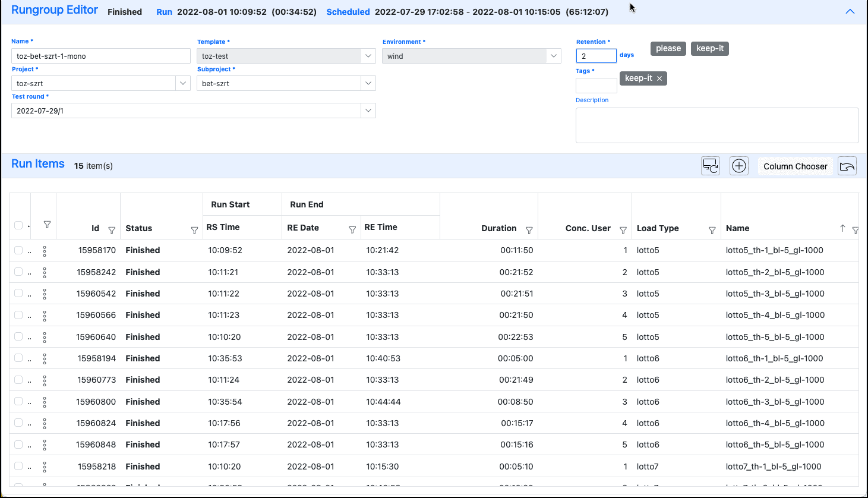868x498 pixels.
Task: Click the RE Time column header
Action: click(x=381, y=227)
